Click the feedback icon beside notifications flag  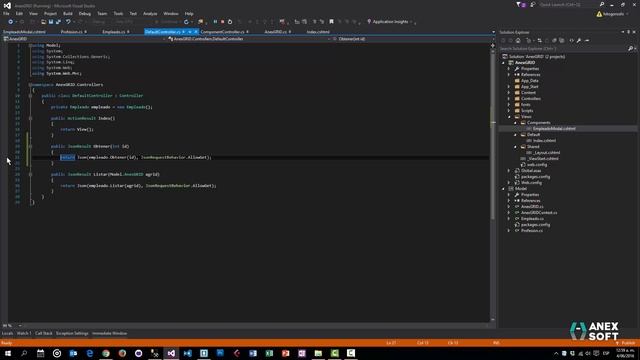(533, 4)
